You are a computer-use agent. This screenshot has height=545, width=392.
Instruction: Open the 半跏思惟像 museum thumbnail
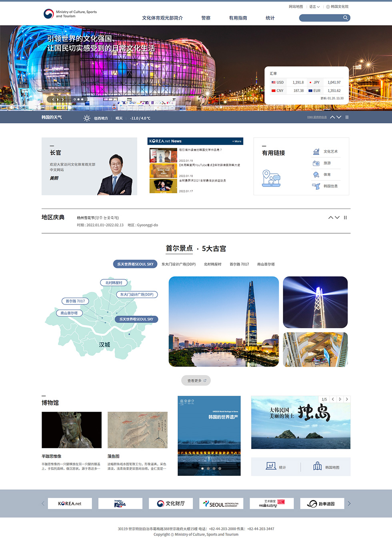coord(72,430)
